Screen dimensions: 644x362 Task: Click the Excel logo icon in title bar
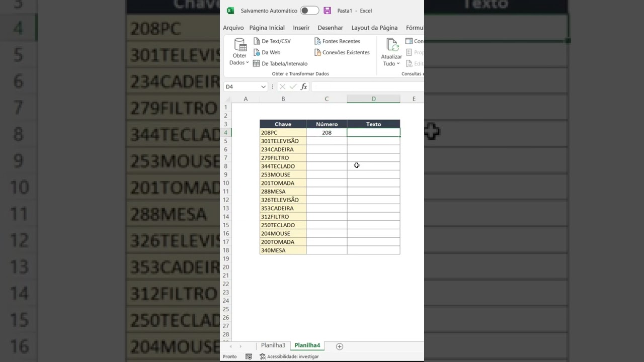click(230, 11)
